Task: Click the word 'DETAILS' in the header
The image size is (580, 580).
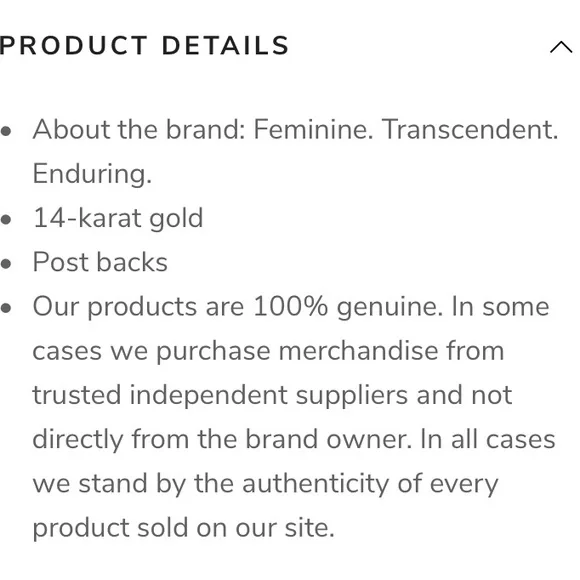Action: [x=225, y=45]
